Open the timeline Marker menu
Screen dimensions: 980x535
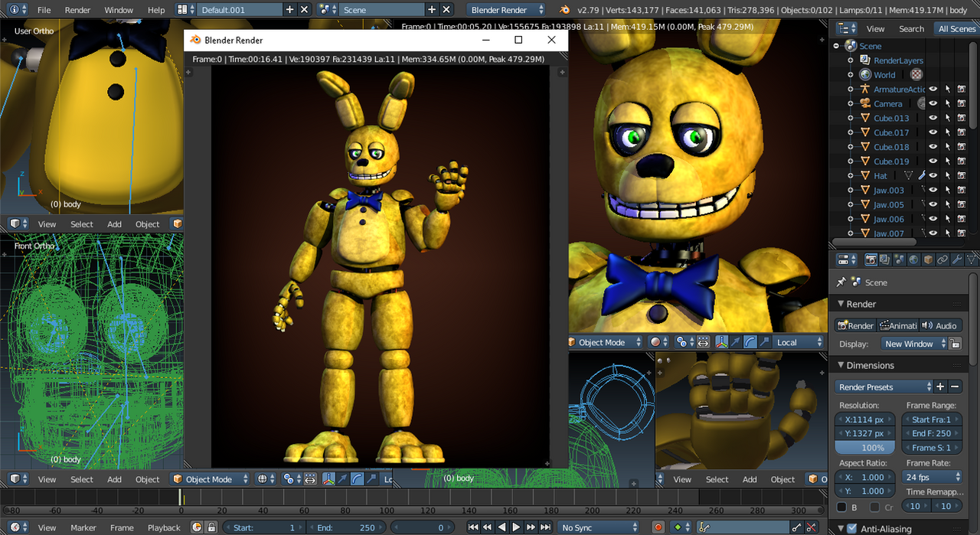pos(83,527)
